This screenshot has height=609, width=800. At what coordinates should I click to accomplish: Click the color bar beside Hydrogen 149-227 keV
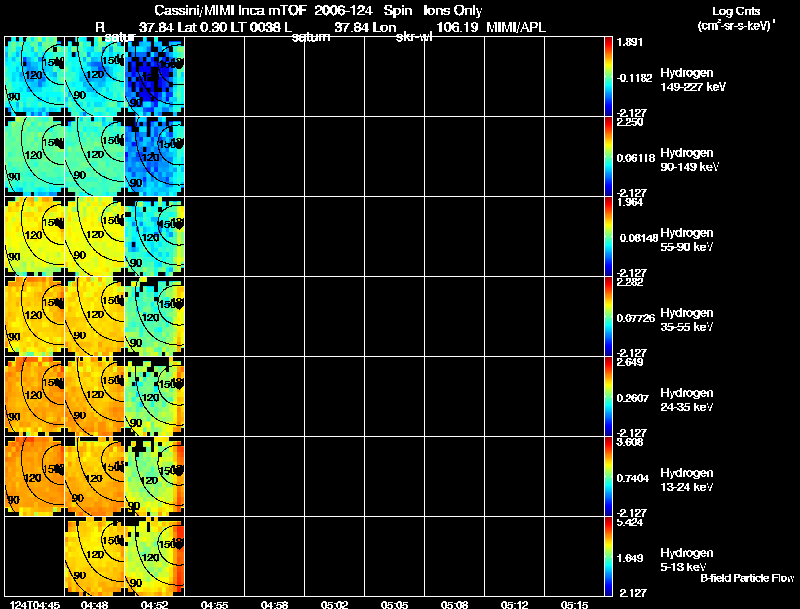click(x=609, y=76)
